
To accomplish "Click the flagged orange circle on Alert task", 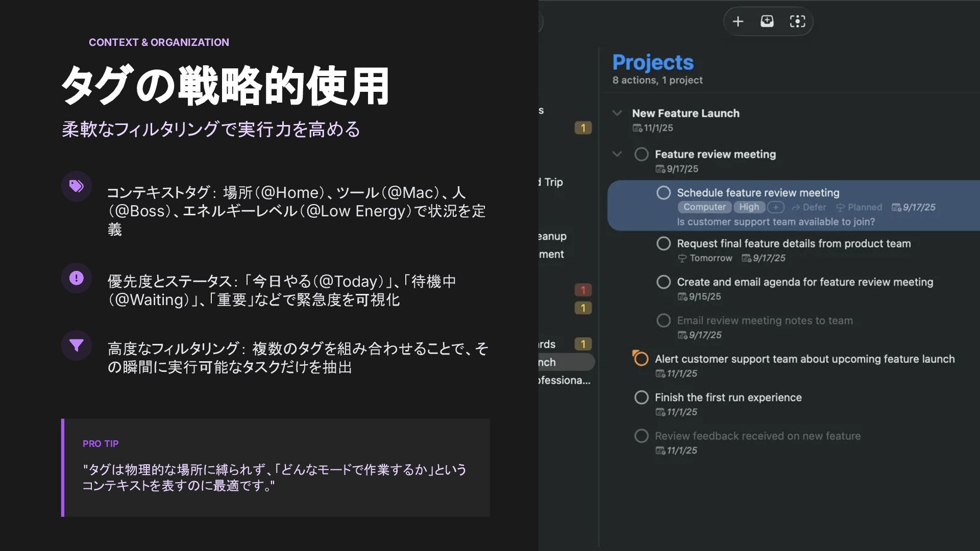I will point(641,359).
